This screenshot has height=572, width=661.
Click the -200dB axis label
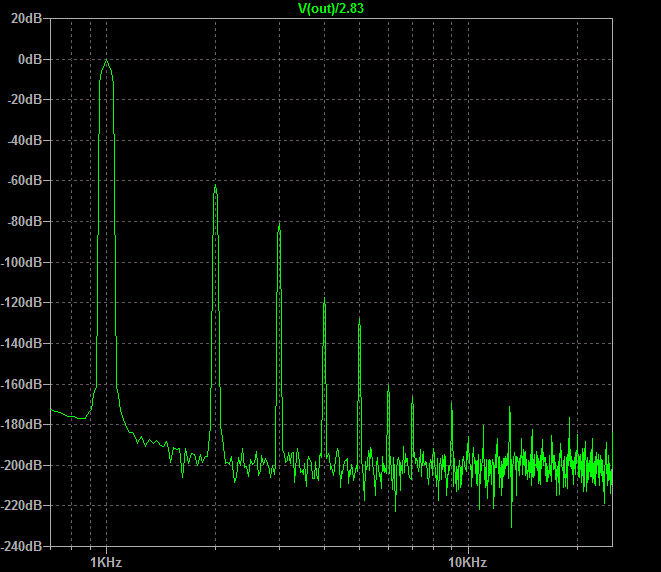21,465
